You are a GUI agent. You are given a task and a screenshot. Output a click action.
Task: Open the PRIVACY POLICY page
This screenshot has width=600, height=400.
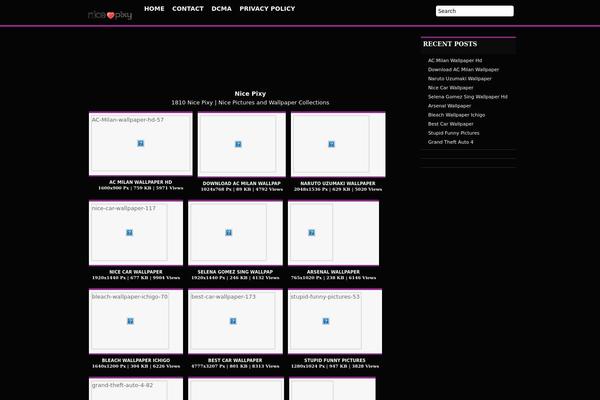tap(267, 9)
